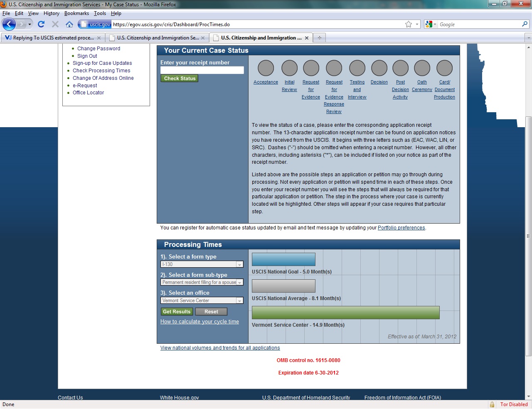Open Check Processing Times link
The height and width of the screenshot is (409, 532).
pos(101,71)
